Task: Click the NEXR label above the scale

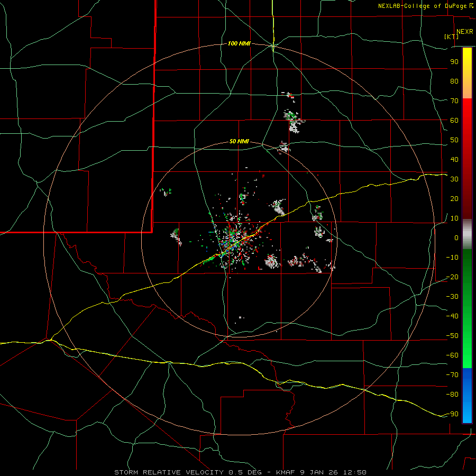Action: point(465,32)
